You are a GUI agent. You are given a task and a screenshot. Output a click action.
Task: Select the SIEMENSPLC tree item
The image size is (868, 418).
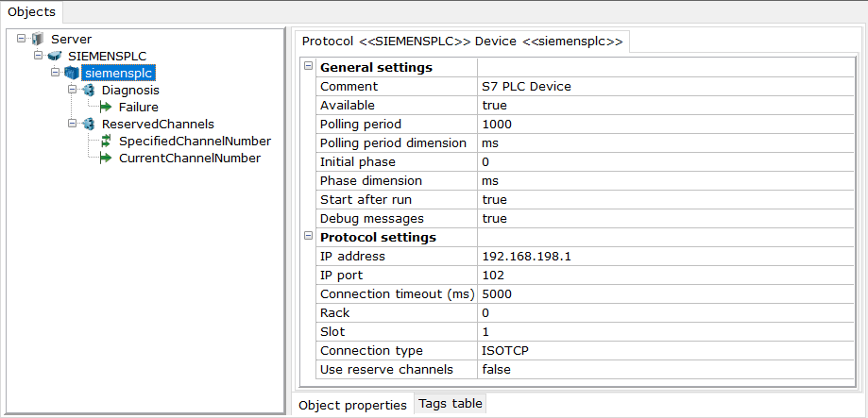(108, 56)
